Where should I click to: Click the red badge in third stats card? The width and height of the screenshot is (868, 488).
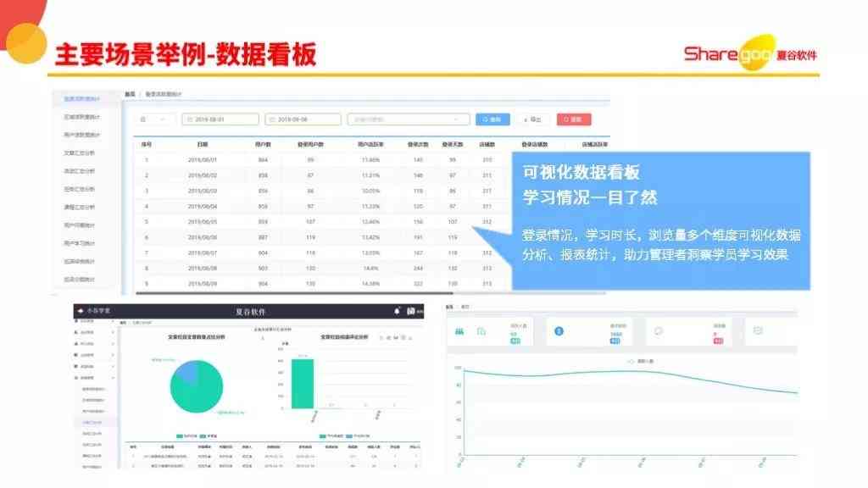click(x=718, y=341)
